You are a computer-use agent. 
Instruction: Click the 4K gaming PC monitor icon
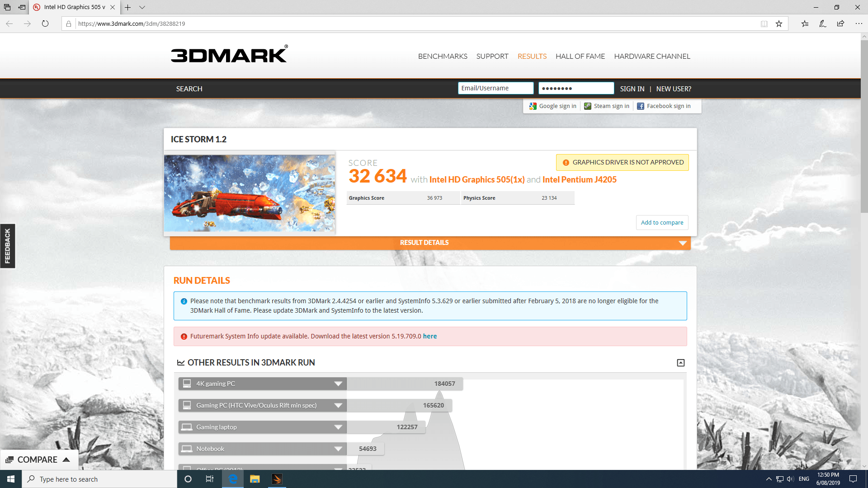coord(187,384)
